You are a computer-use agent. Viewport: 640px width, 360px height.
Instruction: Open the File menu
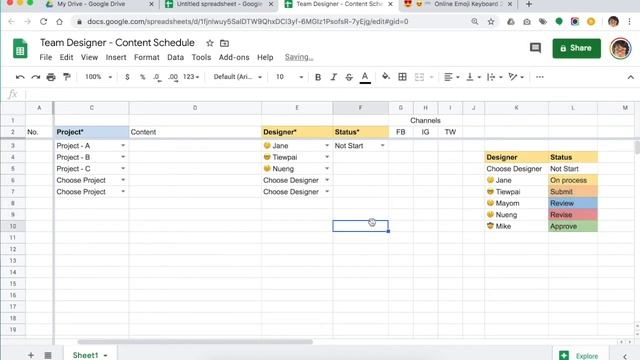coord(46,57)
